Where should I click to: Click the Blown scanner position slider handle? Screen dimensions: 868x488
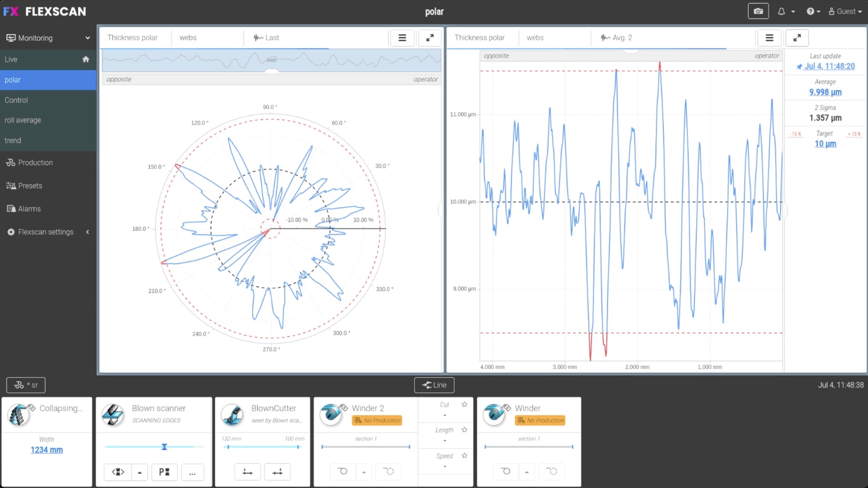coord(165,447)
